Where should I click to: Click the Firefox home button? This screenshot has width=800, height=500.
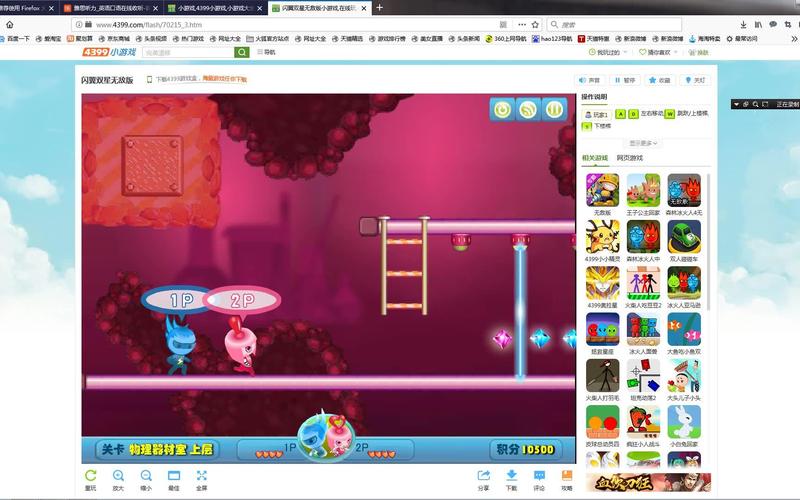click(x=10, y=24)
